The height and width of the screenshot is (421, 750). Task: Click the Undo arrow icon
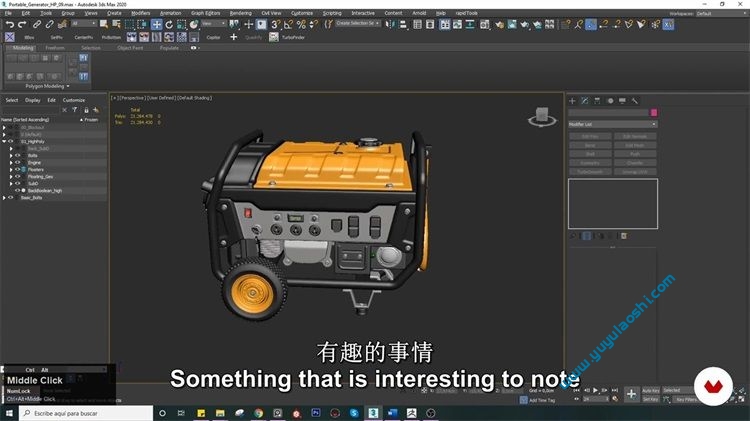coord(10,24)
